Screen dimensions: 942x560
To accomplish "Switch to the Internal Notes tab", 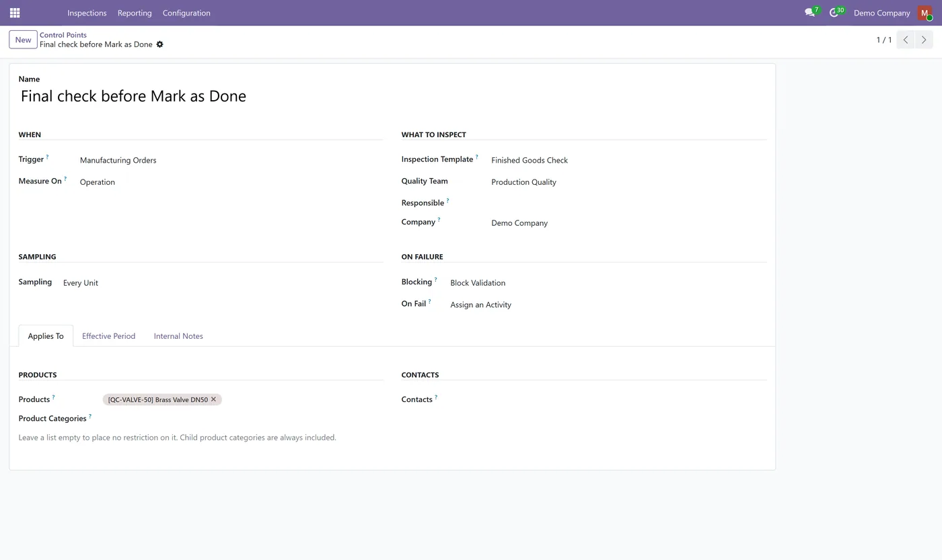I will click(178, 336).
